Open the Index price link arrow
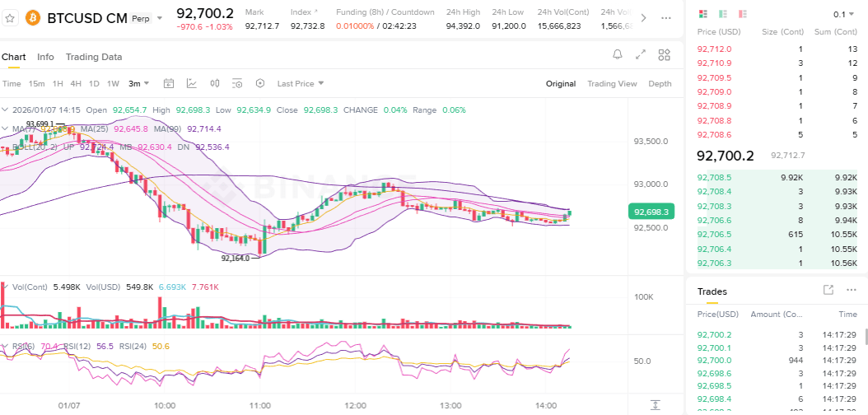Image resolution: width=868 pixels, height=415 pixels. tap(315, 12)
